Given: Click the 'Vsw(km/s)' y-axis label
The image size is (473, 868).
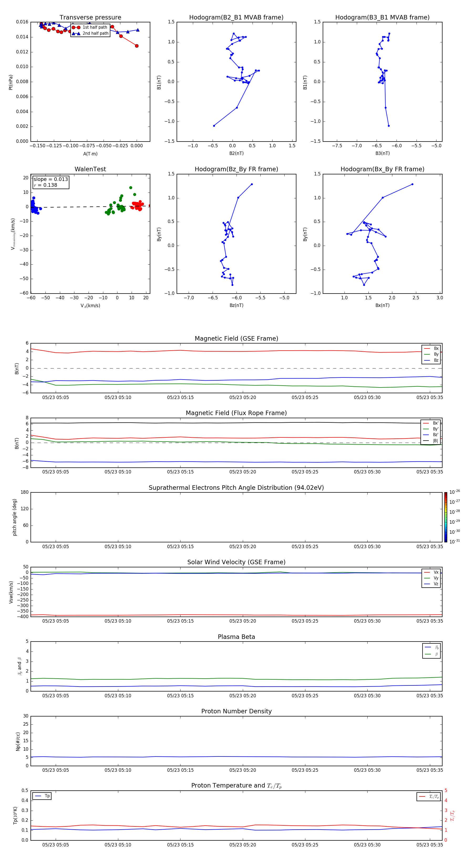Looking at the screenshot, I should click(x=11, y=592).
